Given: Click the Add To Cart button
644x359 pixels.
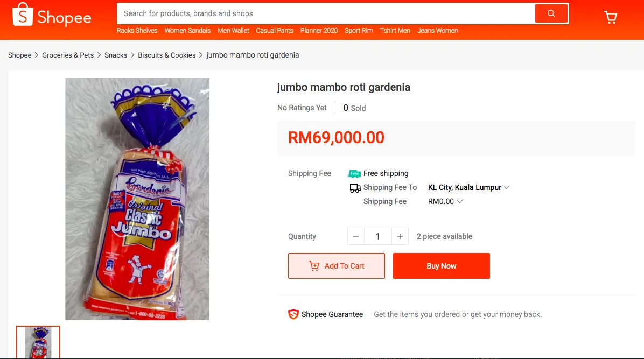Looking at the screenshot, I should (x=337, y=266).
